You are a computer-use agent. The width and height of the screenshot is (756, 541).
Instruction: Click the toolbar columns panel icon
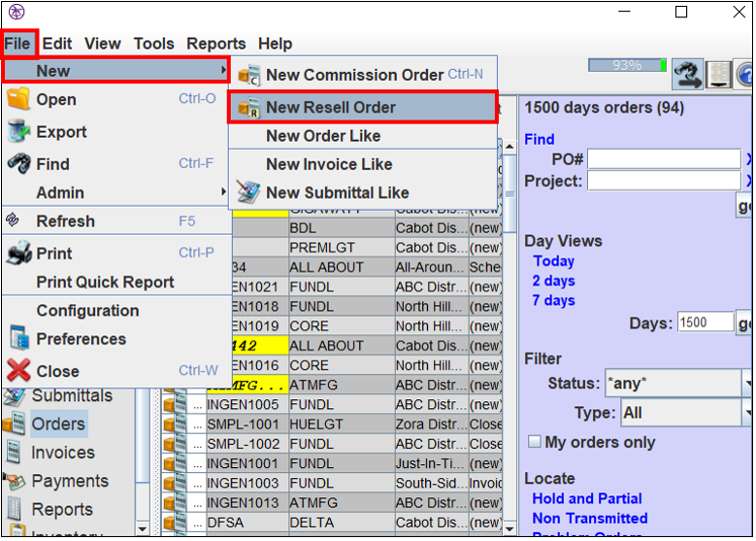pyautogui.click(x=718, y=76)
